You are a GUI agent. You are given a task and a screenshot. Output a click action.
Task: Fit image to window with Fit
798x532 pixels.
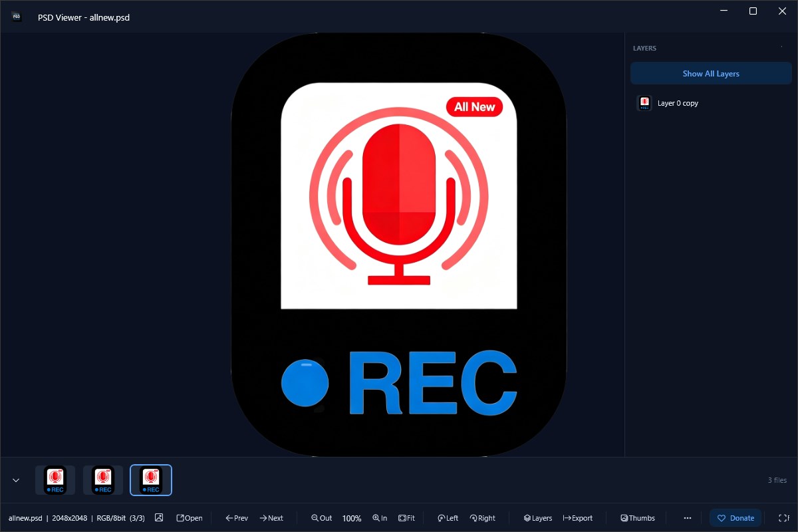(406, 518)
